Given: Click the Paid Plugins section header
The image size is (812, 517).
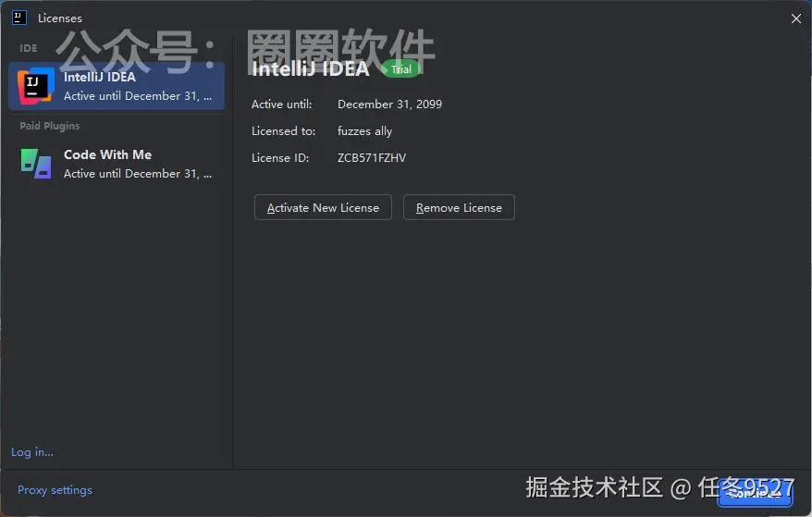Looking at the screenshot, I should point(50,126).
